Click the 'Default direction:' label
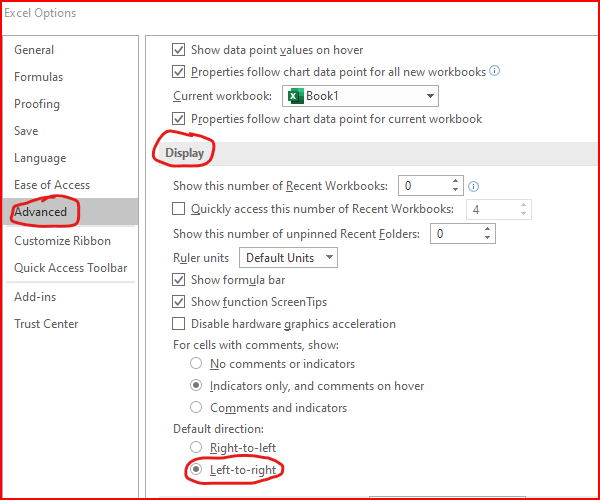The width and height of the screenshot is (600, 500). pyautogui.click(x=218, y=429)
